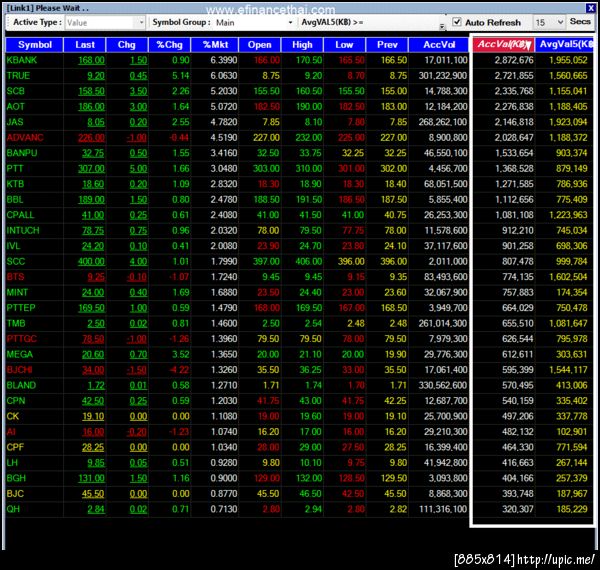Select the BBL symbol

[15, 200]
